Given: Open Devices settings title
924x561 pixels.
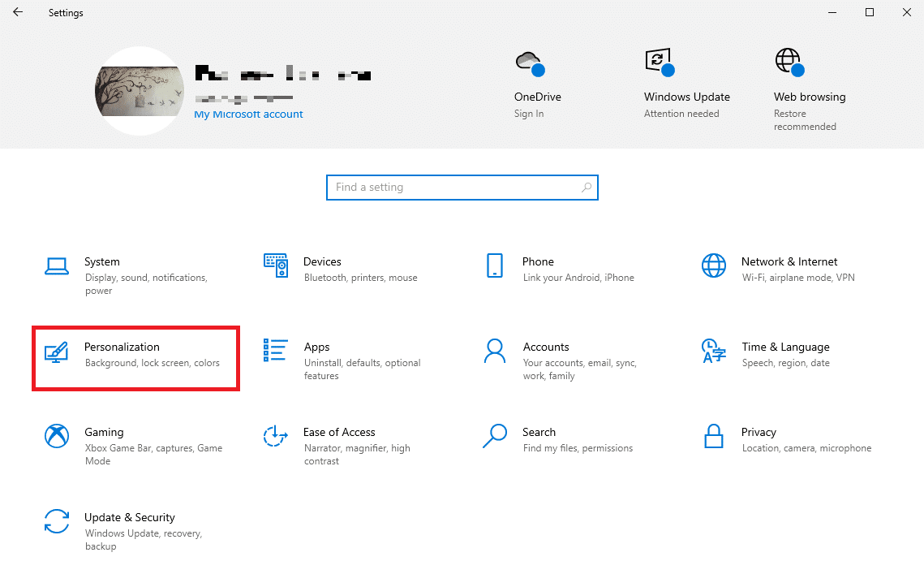Looking at the screenshot, I should [x=322, y=262].
